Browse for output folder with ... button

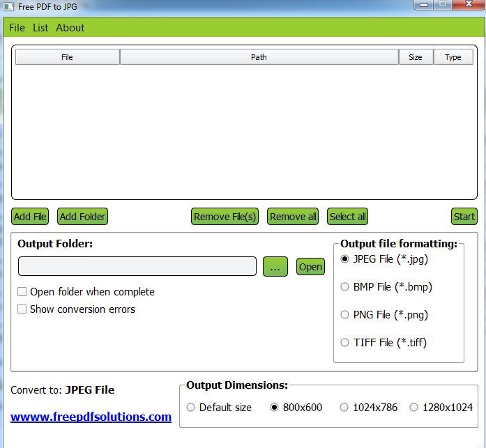[x=275, y=267]
